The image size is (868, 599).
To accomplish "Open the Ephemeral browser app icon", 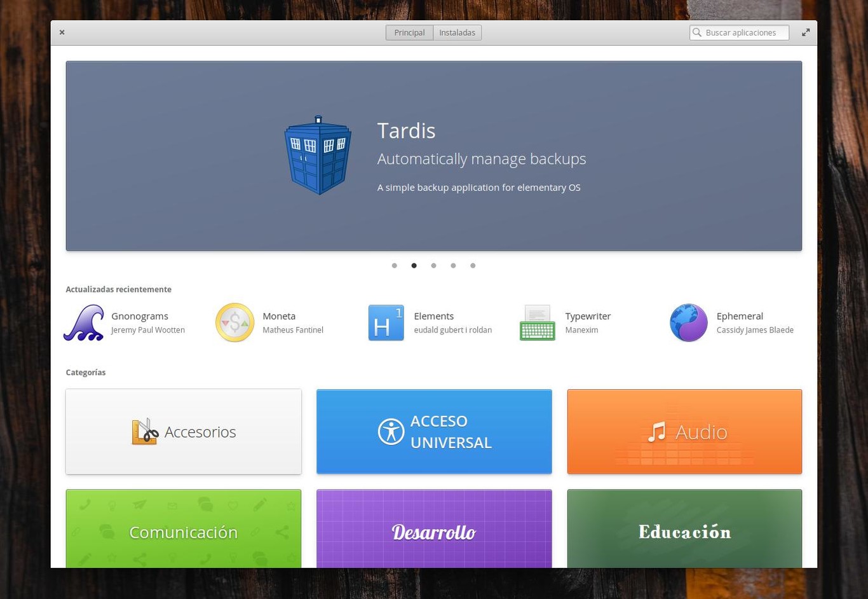I will pyautogui.click(x=688, y=322).
